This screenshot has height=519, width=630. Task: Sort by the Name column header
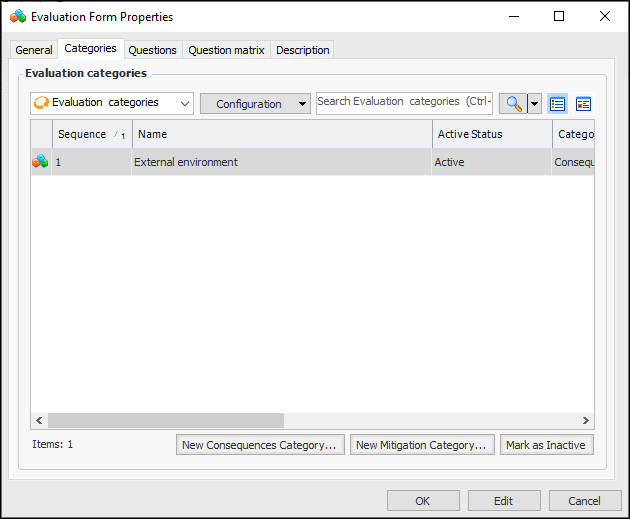pos(282,134)
